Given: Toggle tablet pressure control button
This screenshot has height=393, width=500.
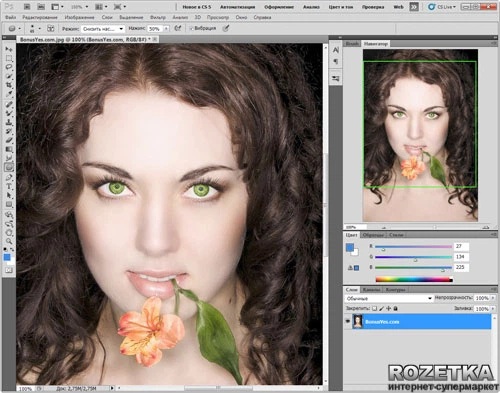Looking at the screenshot, I should (226, 29).
